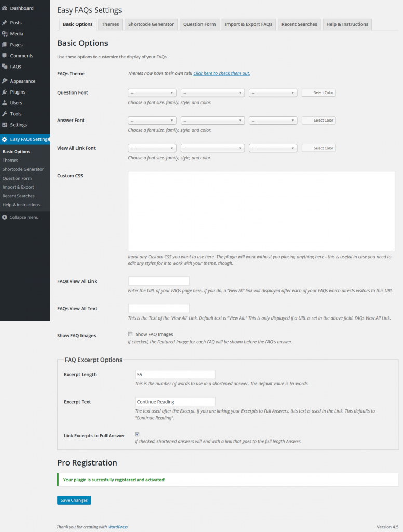This screenshot has width=403, height=532.
Task: Enable the Show FAQ Images checkbox
Action: 130,334
